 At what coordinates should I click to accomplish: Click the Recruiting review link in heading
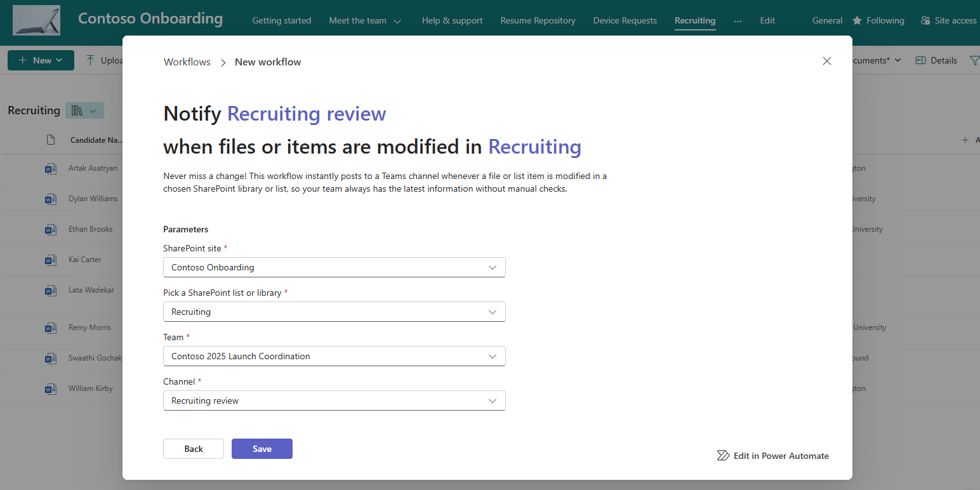pyautogui.click(x=307, y=114)
